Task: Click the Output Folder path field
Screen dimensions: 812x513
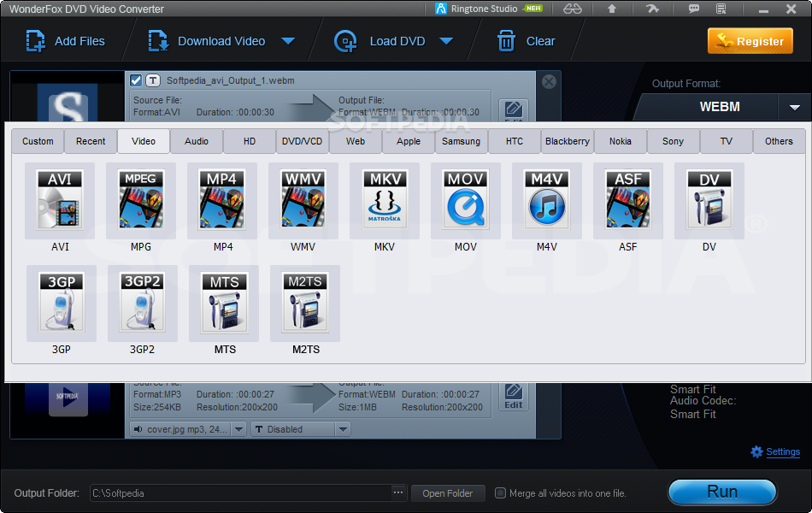Action: [x=241, y=493]
